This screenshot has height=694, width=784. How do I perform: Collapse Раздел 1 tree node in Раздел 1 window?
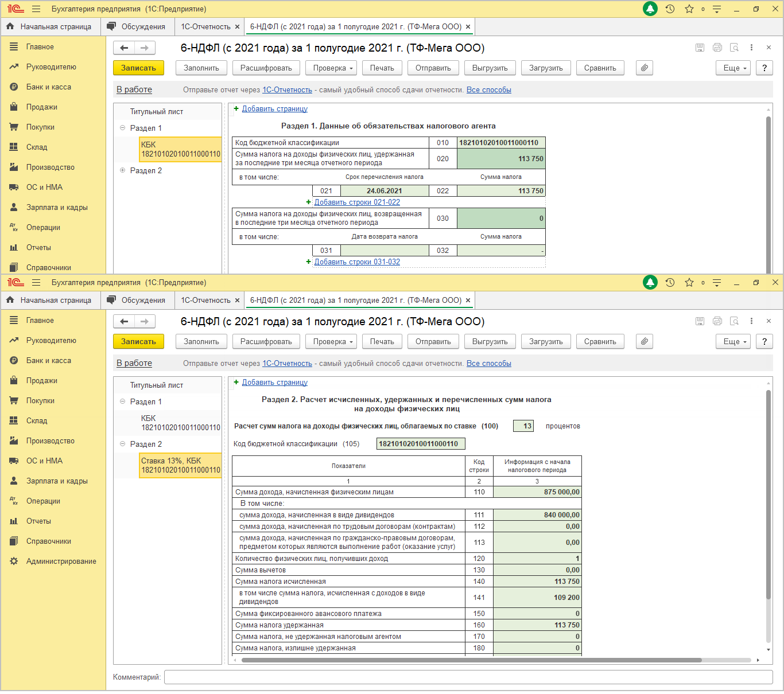pyautogui.click(x=122, y=128)
